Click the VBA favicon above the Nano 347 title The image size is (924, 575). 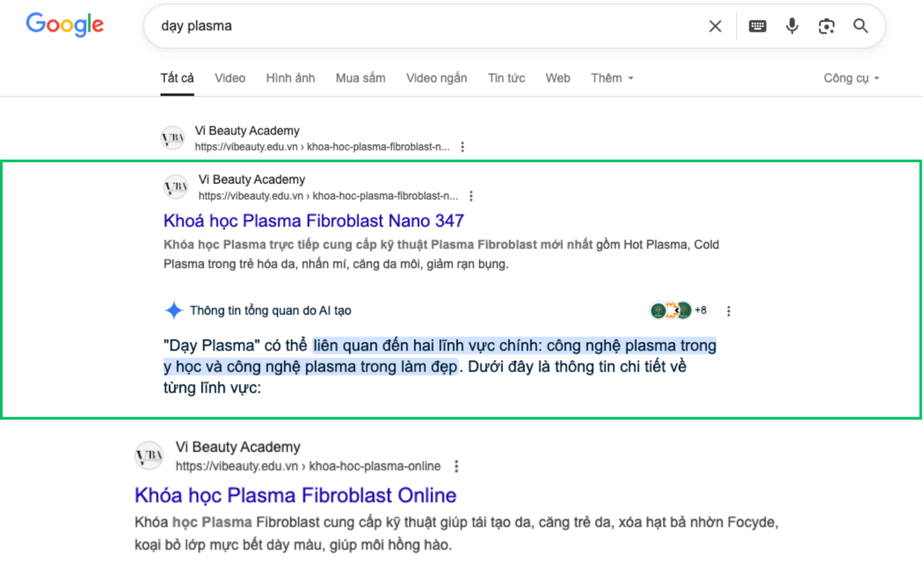point(176,187)
